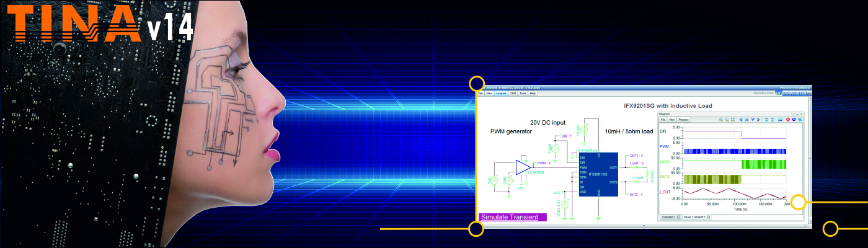Select the VS 40V voltage source
Screen dimensions: 868x248
pyautogui.click(x=584, y=128)
